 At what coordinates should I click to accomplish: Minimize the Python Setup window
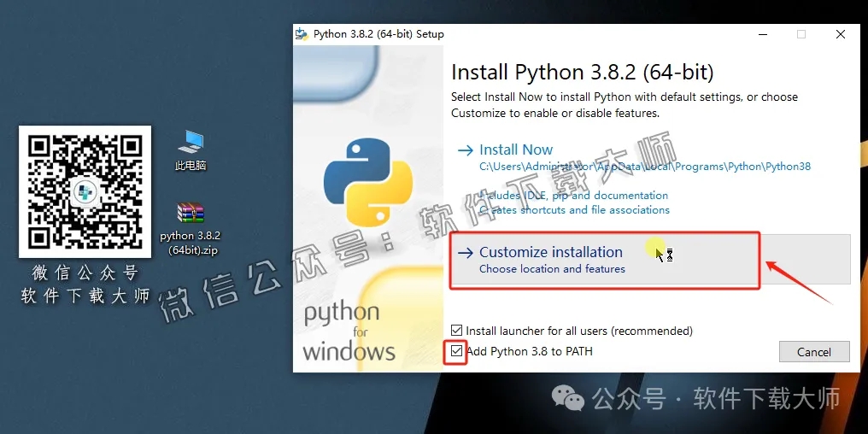point(764,34)
